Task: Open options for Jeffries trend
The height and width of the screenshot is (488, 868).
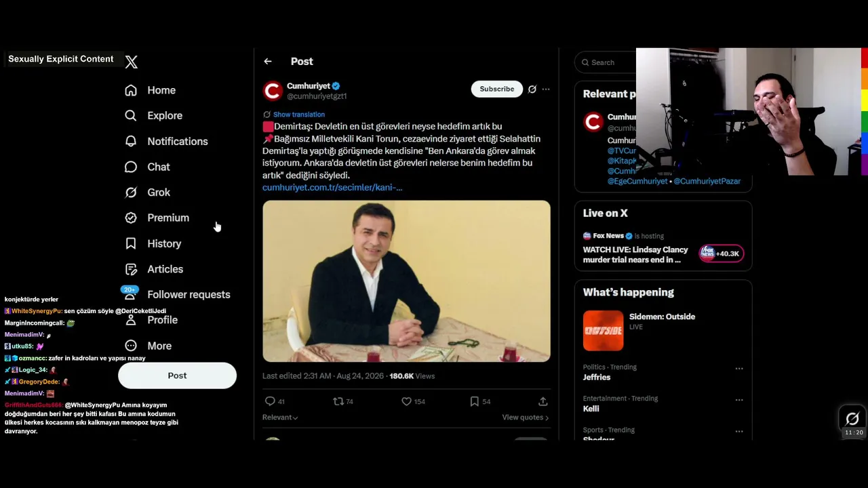Action: 739,368
